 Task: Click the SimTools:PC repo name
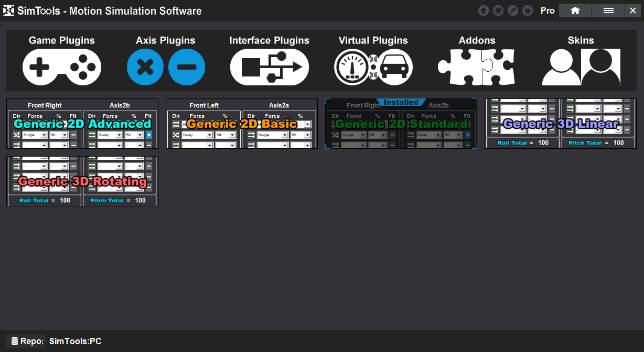click(x=76, y=342)
